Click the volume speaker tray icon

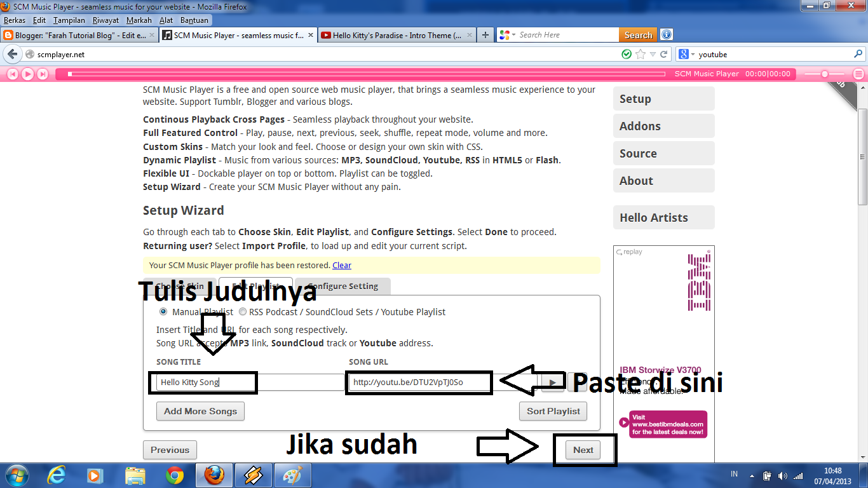[x=782, y=475]
